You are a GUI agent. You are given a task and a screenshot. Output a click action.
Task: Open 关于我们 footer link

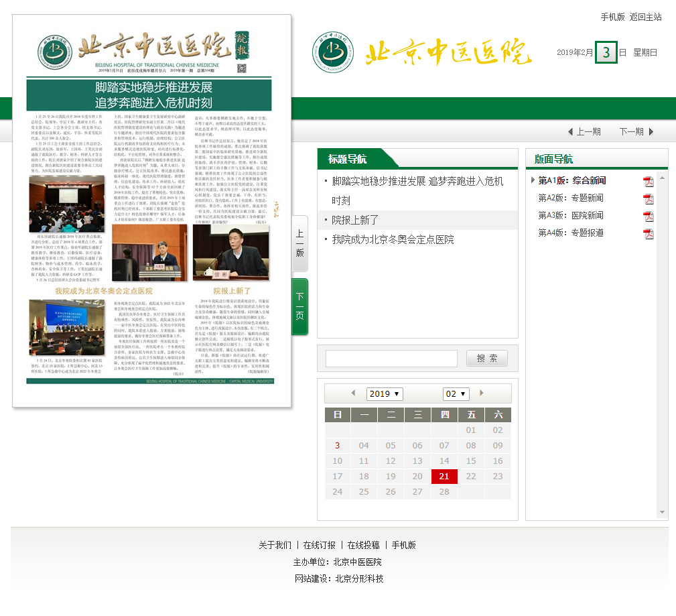(x=275, y=545)
